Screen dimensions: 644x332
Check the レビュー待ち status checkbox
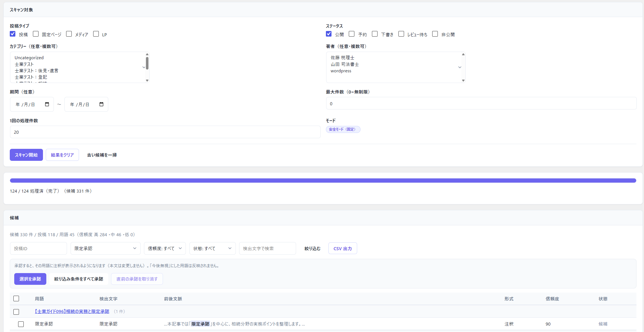pos(401,34)
